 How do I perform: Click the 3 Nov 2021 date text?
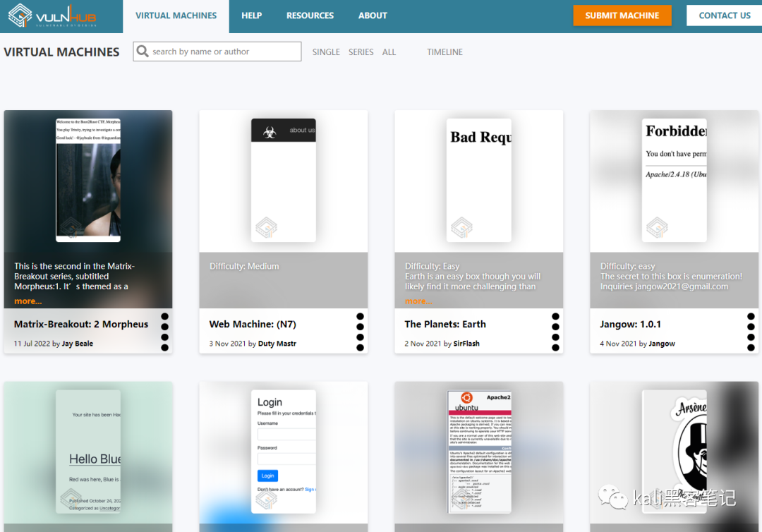[x=227, y=344]
